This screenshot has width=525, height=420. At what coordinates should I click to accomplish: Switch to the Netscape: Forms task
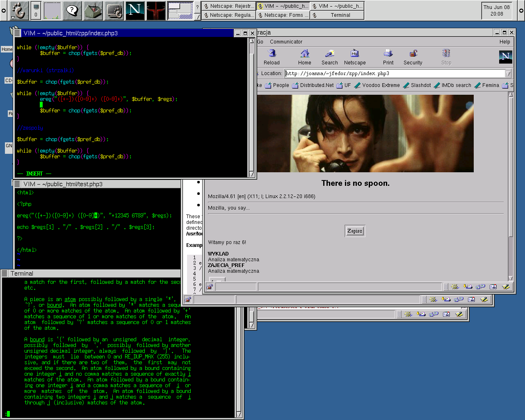(x=283, y=15)
